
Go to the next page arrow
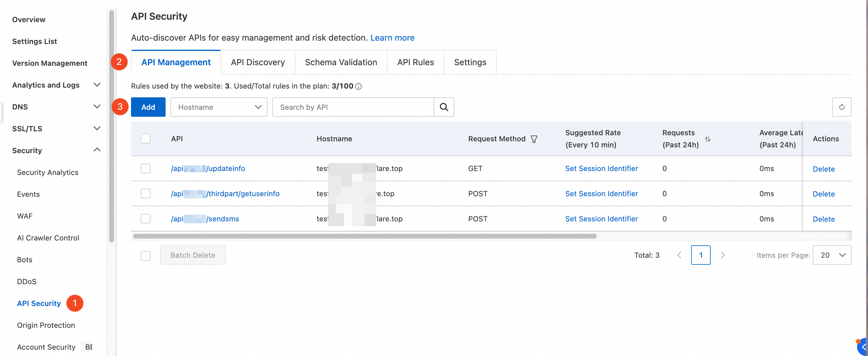click(722, 255)
